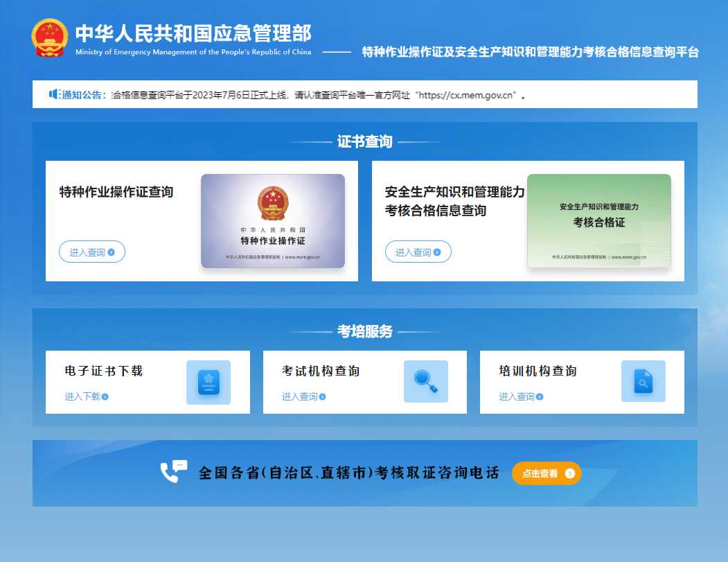Click the platform name 特种作业操作证及安全生产知识 in header
The image size is (728, 562).
[x=530, y=52]
